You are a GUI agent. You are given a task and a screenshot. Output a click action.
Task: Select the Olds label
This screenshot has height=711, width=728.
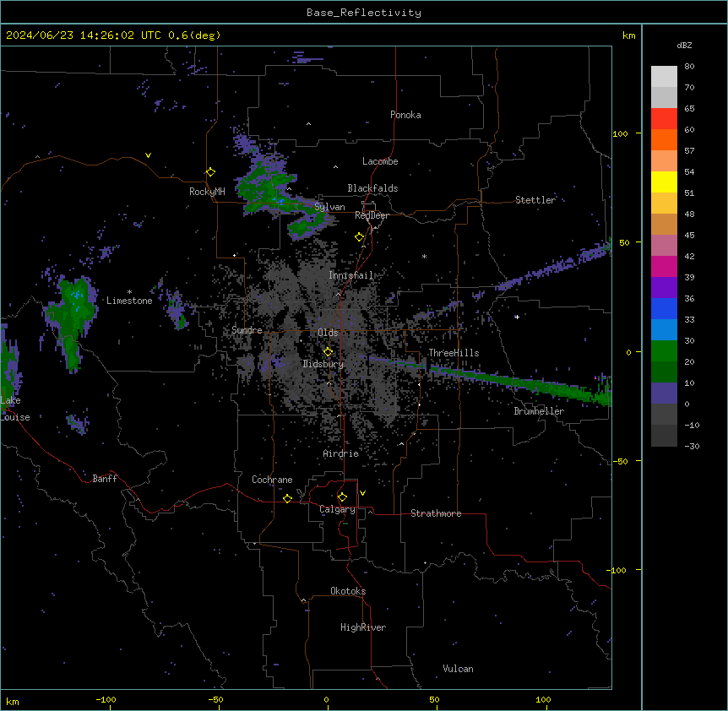328,333
